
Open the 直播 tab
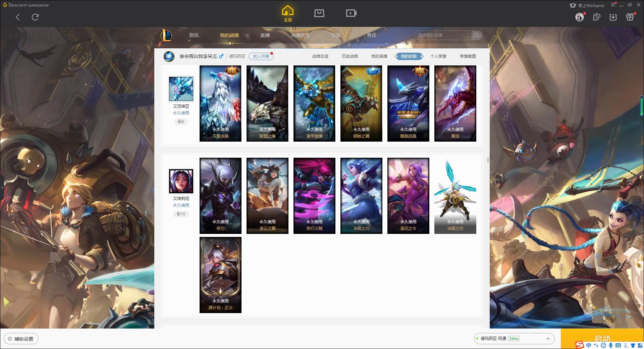265,35
